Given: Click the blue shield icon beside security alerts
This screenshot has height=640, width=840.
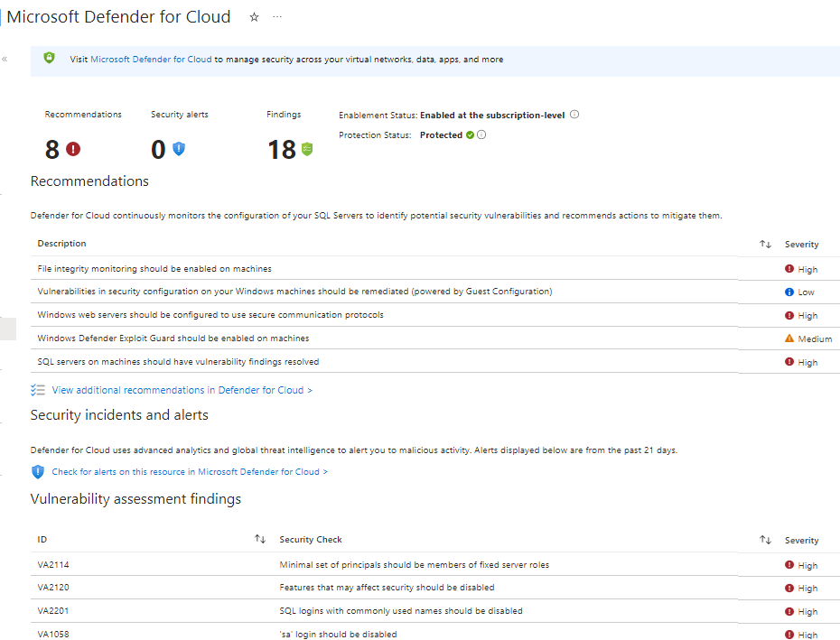Looking at the screenshot, I should coord(179,149).
